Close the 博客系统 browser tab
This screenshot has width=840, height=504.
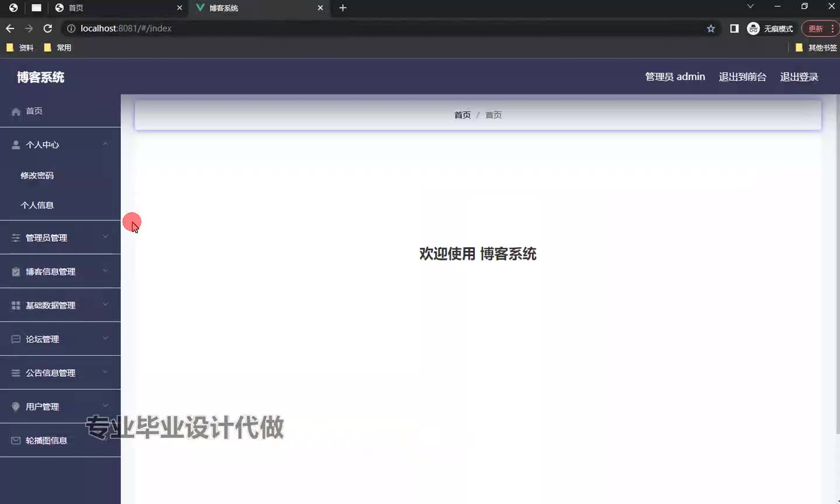(320, 8)
